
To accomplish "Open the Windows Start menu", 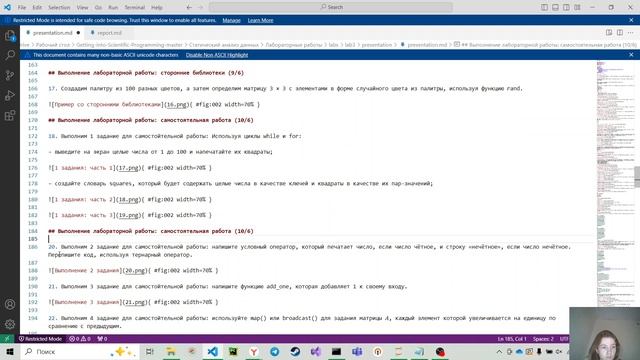I will (x=10, y=351).
